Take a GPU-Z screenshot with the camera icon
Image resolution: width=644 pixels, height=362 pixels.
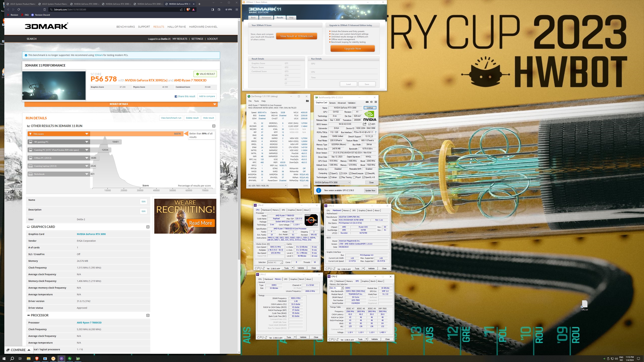click(367, 102)
